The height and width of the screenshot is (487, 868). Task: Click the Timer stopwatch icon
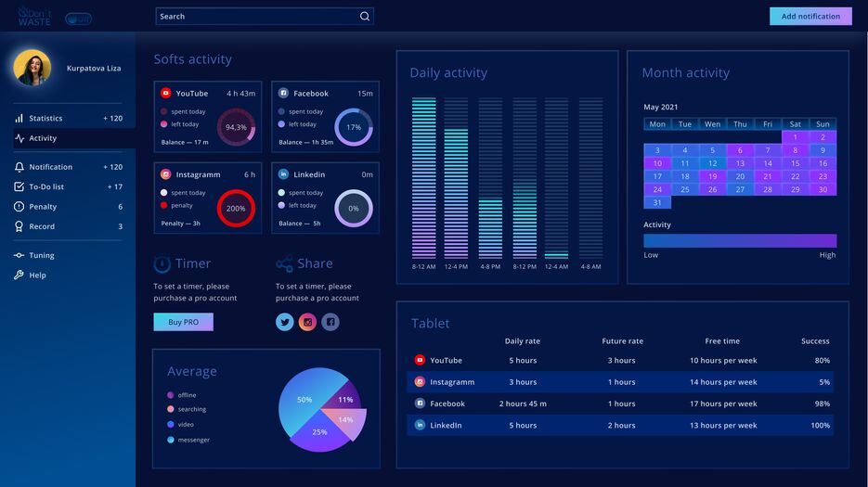coord(162,264)
